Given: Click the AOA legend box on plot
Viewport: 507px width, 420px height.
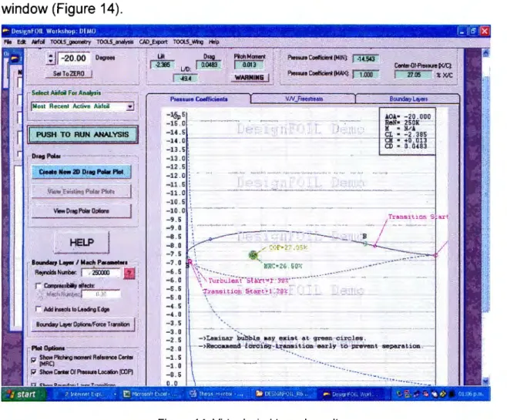Looking at the screenshot, I should click(408, 132).
